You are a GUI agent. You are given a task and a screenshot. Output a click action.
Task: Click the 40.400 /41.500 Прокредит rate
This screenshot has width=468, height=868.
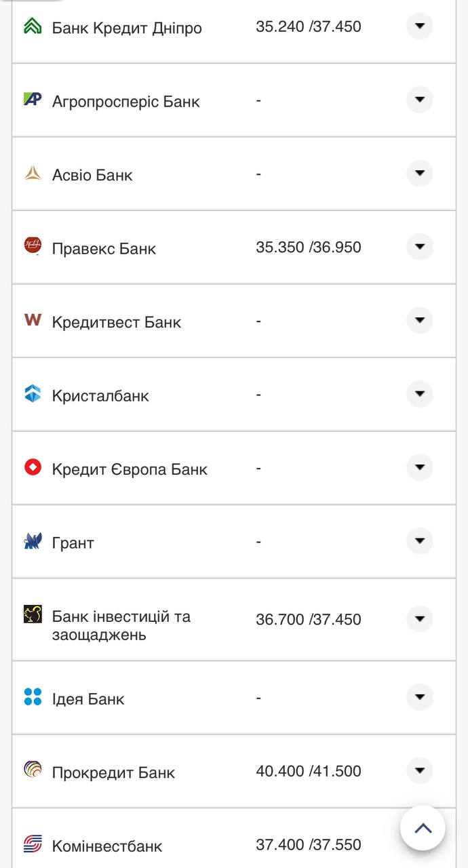pyautogui.click(x=308, y=772)
